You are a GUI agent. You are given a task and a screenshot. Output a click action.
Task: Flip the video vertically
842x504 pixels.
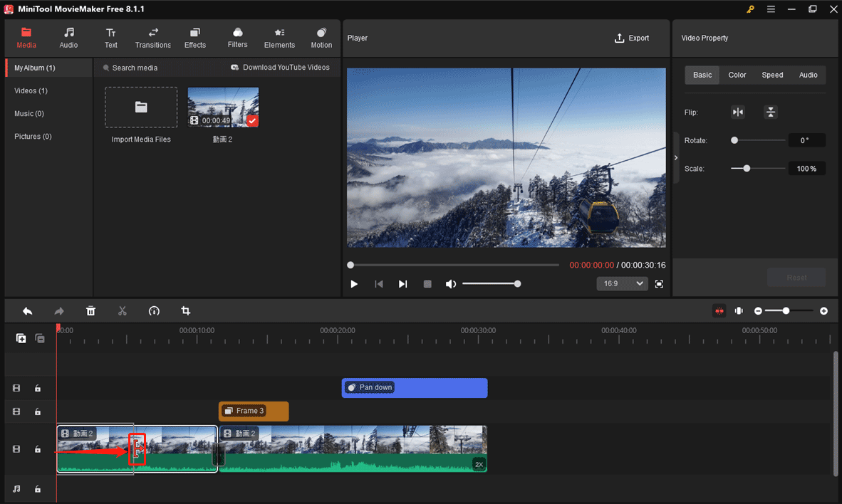771,112
